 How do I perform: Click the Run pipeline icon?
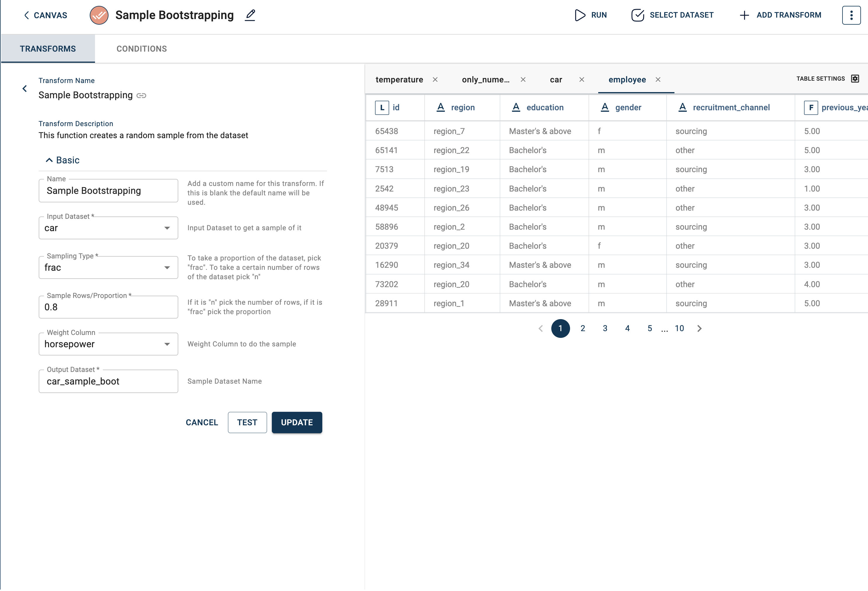[579, 14]
